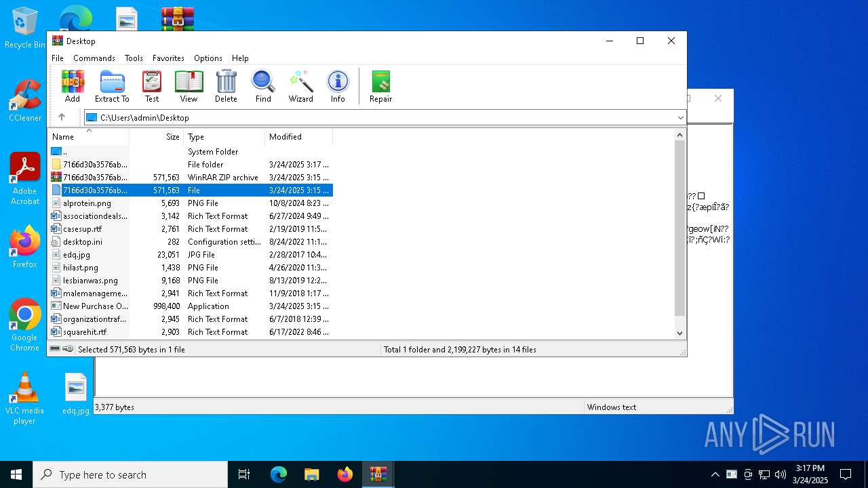
Task: Open Recycle Bin desktop icon
Action: click(x=25, y=28)
